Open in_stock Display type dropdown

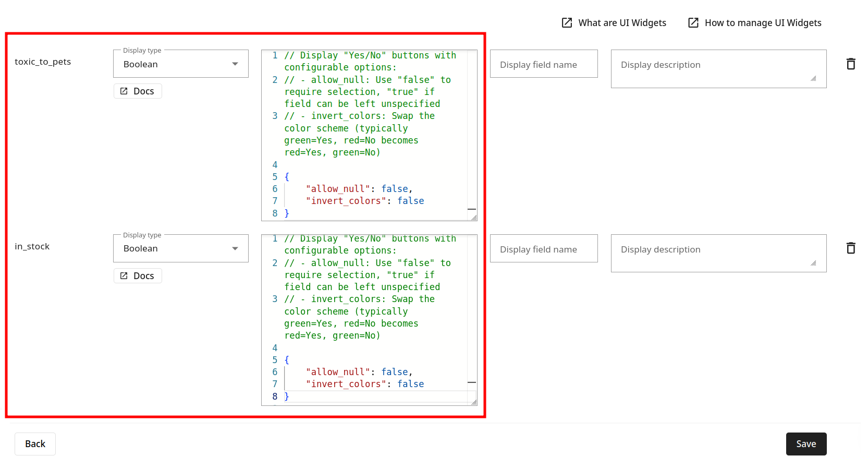click(180, 249)
